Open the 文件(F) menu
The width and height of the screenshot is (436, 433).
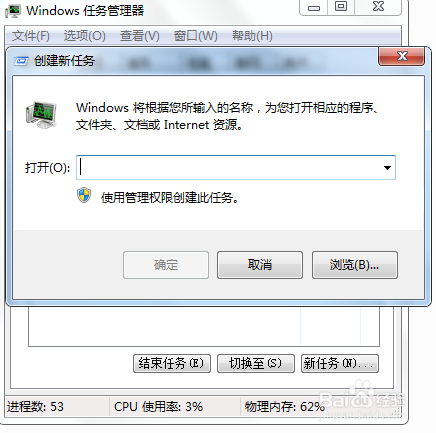click(x=31, y=36)
